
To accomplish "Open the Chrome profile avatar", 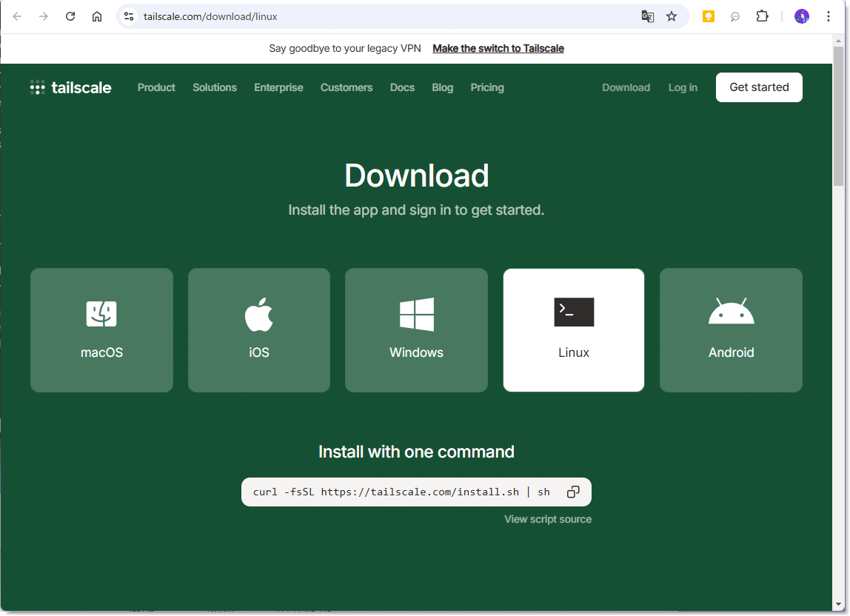I will (802, 16).
